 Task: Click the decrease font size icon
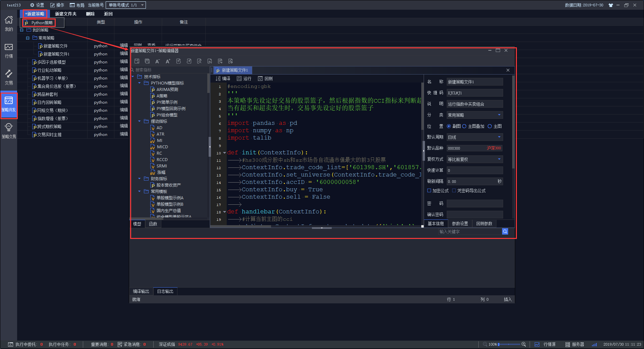pyautogui.click(x=157, y=61)
